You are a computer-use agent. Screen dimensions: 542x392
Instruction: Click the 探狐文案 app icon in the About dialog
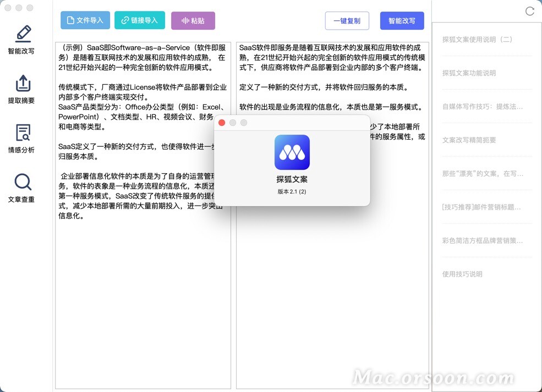tap(292, 152)
